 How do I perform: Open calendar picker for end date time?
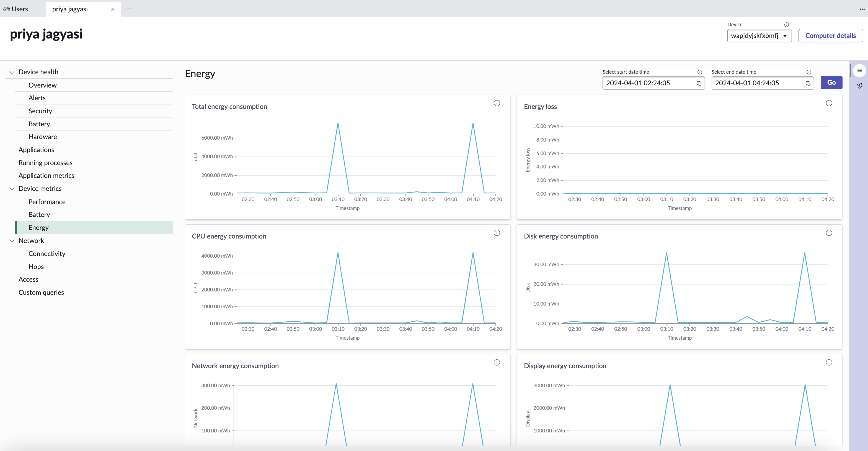(x=808, y=83)
